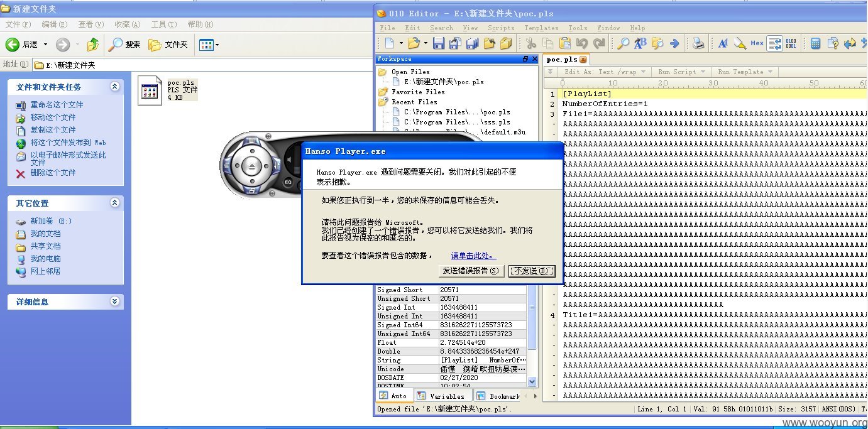Click the Line 1, Col 1 status entry
The width and height of the screenshot is (868, 429).
pos(661,409)
